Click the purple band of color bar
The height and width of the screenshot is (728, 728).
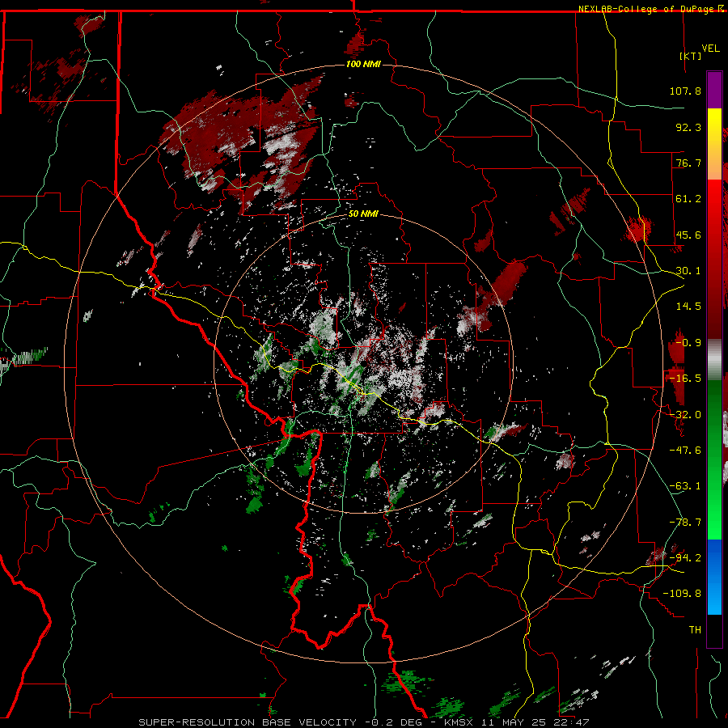(x=714, y=90)
